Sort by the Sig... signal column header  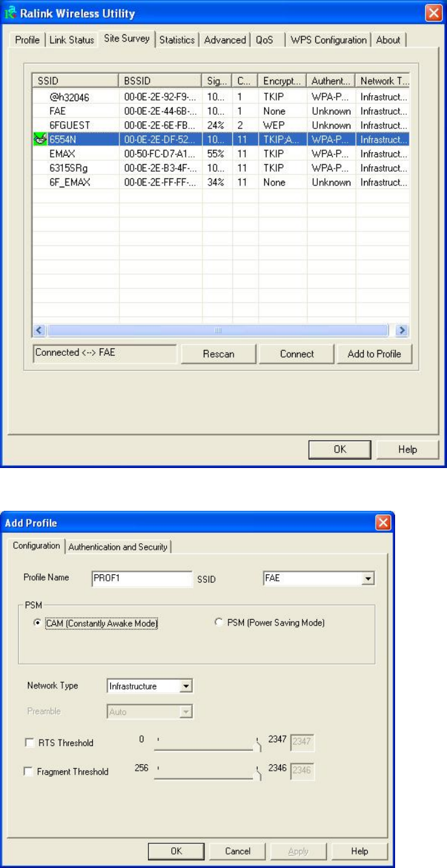click(217, 81)
